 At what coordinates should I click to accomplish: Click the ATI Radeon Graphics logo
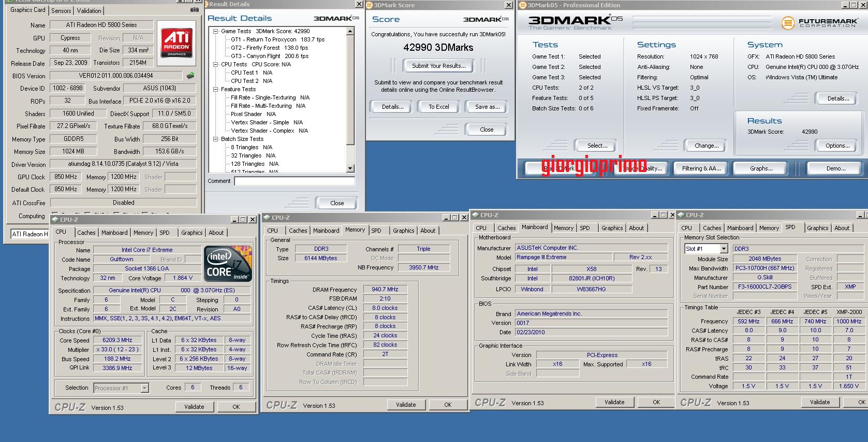pyautogui.click(x=176, y=42)
